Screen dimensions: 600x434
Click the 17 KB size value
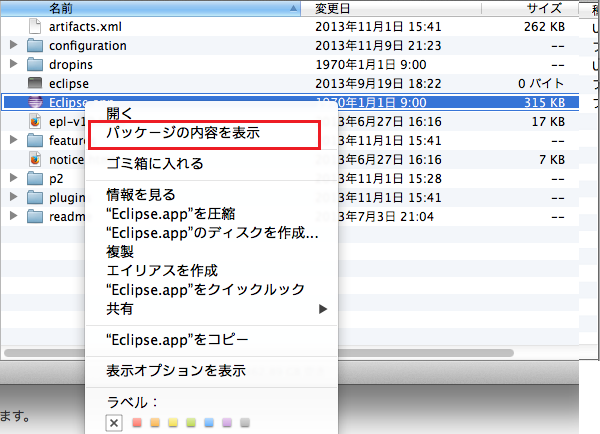click(548, 122)
